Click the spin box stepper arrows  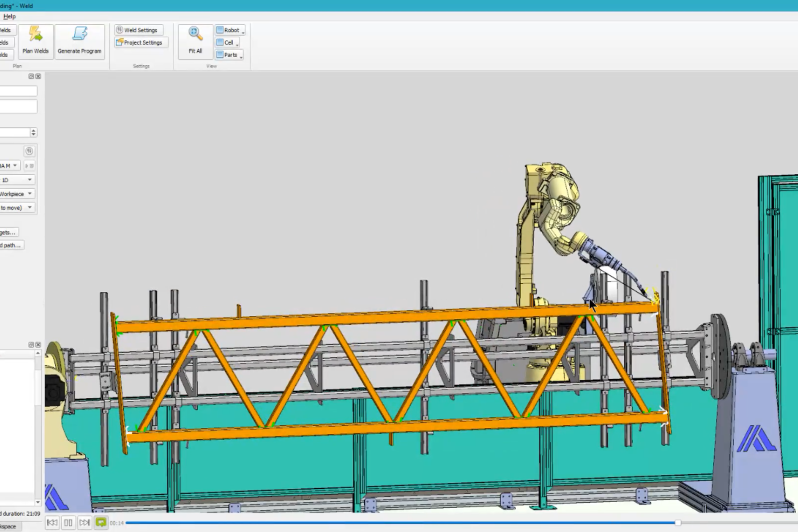[x=33, y=132]
